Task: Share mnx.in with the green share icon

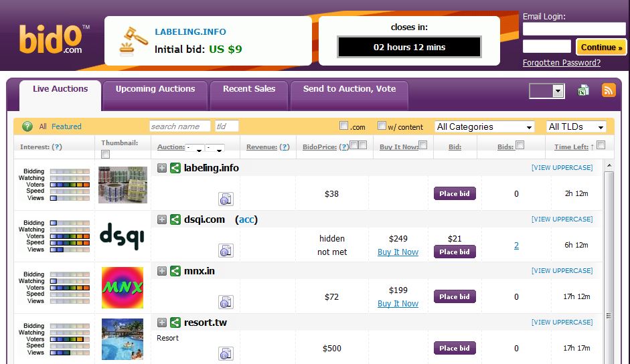Action: tap(175, 271)
